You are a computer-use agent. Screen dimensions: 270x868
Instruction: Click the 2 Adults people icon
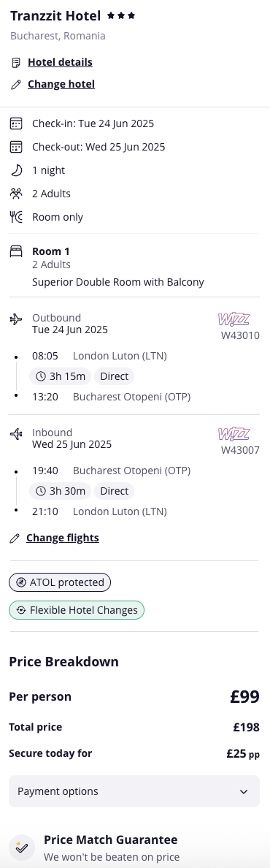pyautogui.click(x=16, y=193)
